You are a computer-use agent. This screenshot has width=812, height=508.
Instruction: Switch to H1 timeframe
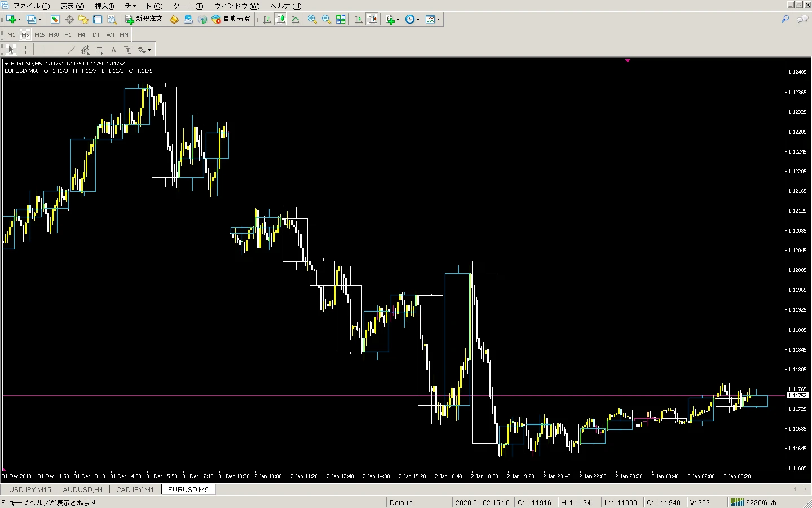coord(68,34)
